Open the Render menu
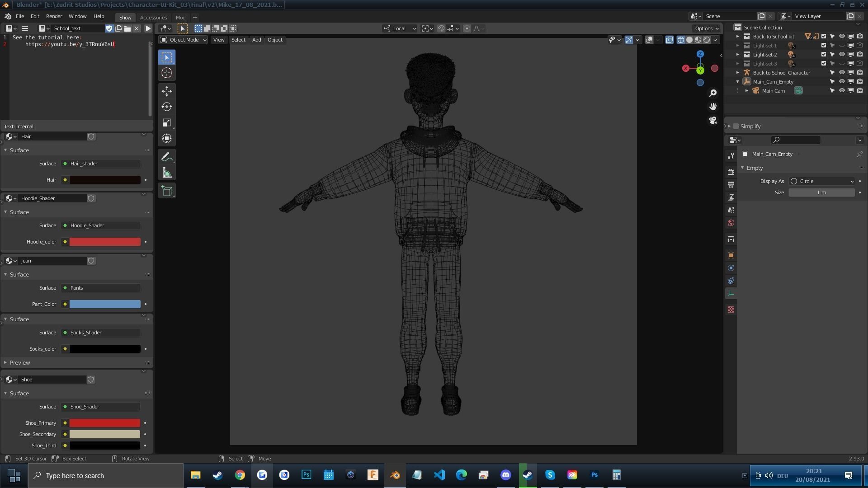 tap(54, 16)
